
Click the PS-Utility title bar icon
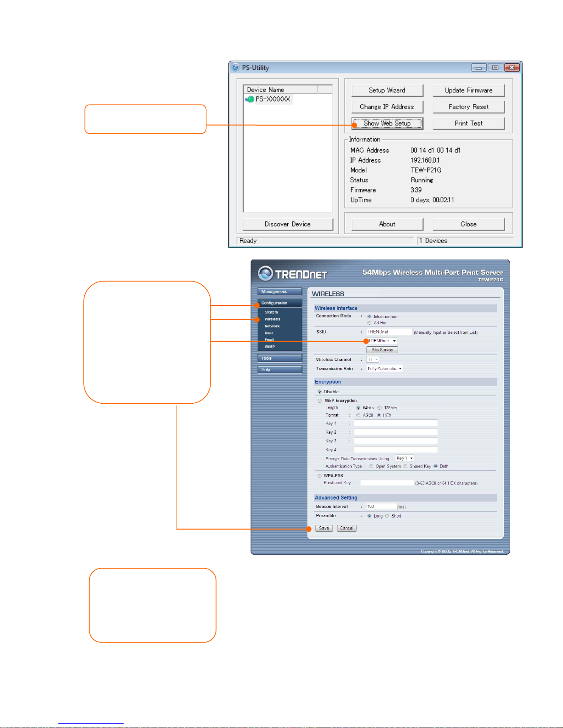(236, 68)
